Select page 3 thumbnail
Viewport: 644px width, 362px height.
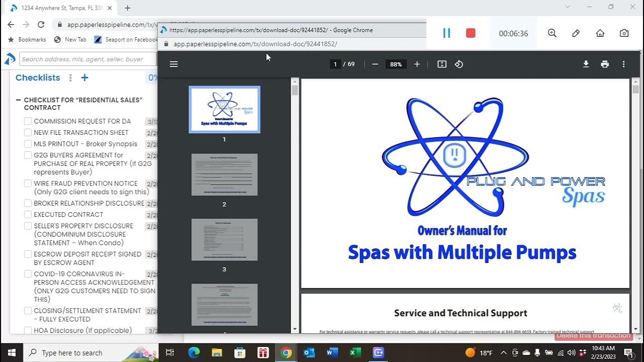224,239
